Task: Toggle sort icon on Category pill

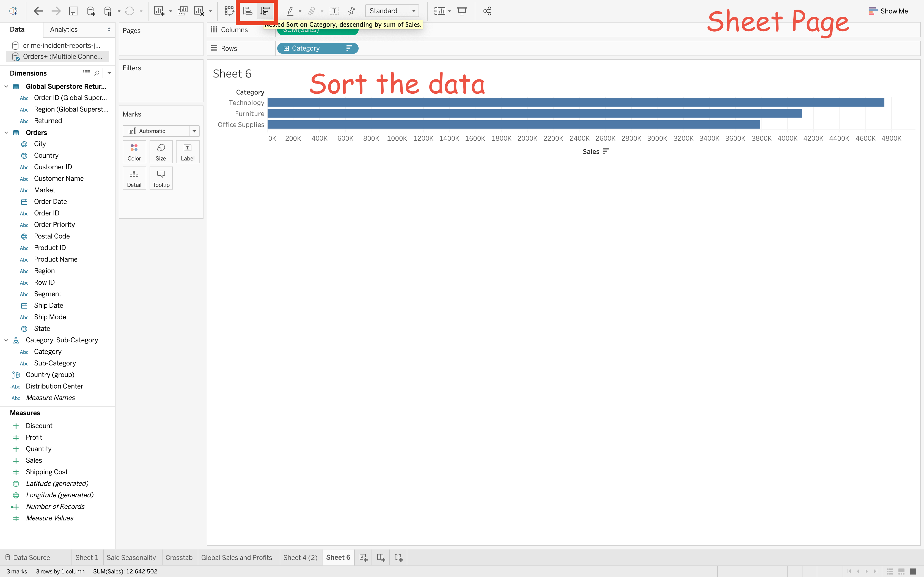Action: coord(349,48)
